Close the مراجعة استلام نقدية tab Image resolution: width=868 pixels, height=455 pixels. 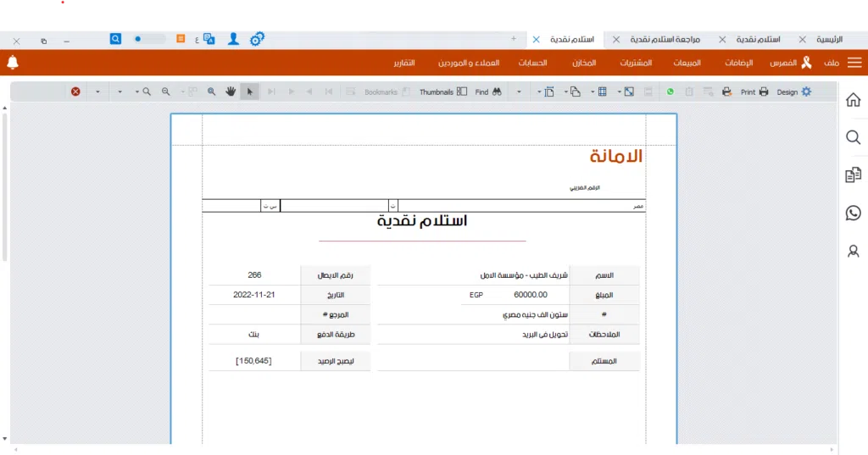coord(616,39)
